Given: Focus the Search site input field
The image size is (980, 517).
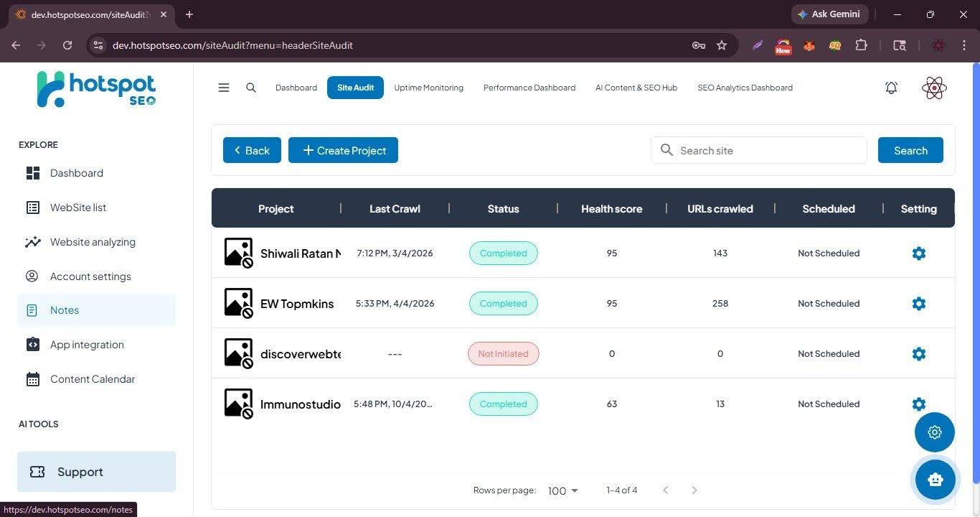Looking at the screenshot, I should (759, 150).
